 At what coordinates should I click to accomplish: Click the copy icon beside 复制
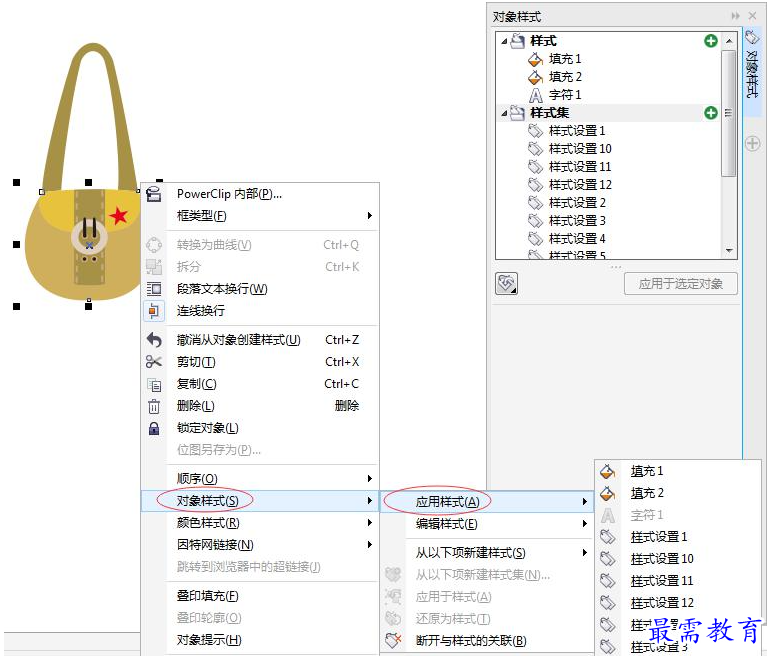coord(154,385)
